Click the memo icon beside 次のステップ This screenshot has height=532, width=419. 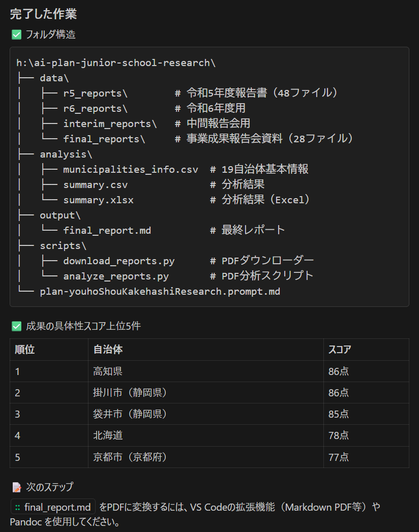pyautogui.click(x=17, y=487)
